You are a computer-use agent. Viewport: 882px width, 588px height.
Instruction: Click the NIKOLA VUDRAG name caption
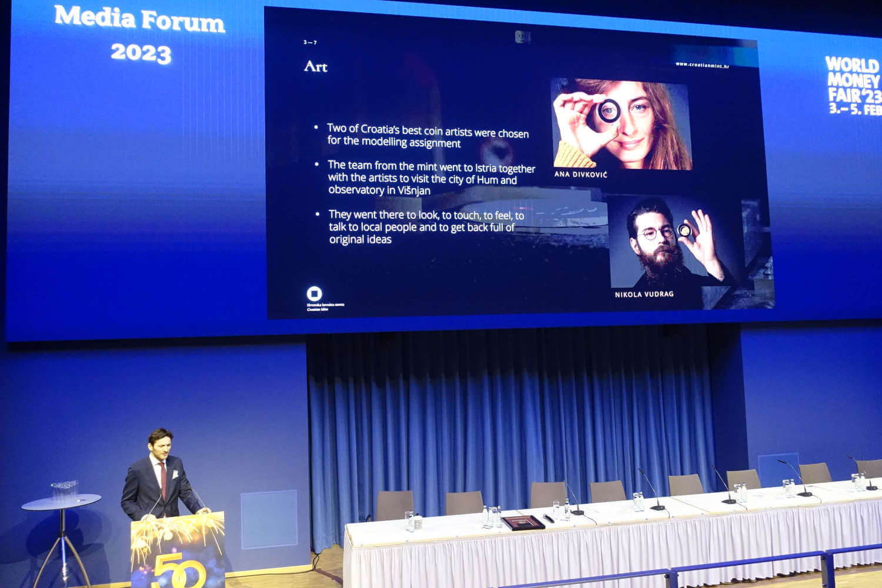point(644,295)
